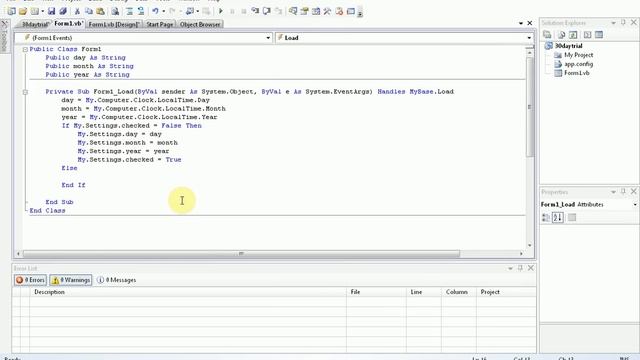This screenshot has width=640, height=360.
Task: Collapse the Form1_Load sub code region
Action: tap(25, 92)
